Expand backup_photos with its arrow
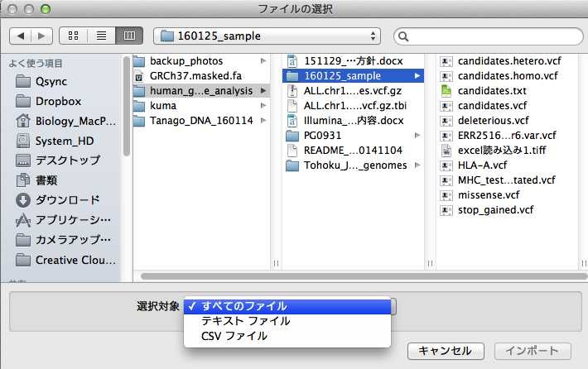Screen dimensions: 588x369 click(263, 60)
